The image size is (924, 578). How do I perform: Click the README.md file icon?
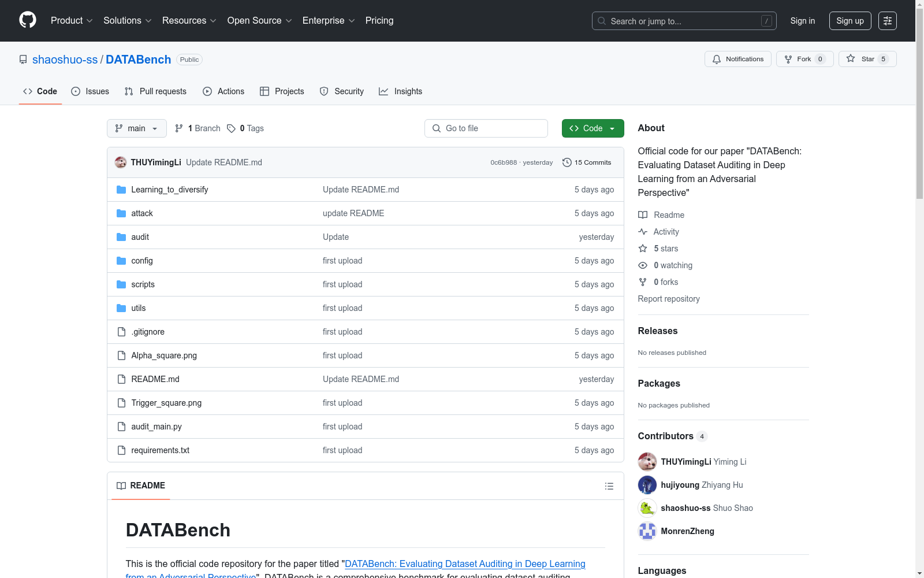121,379
